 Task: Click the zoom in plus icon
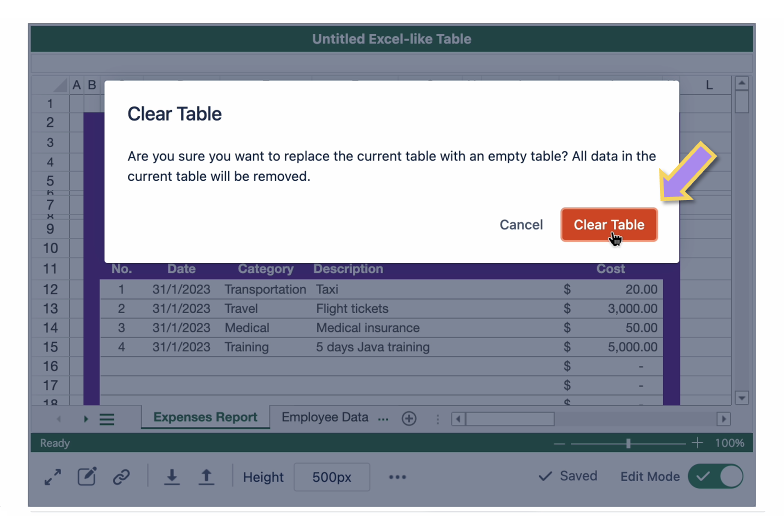coord(697,443)
